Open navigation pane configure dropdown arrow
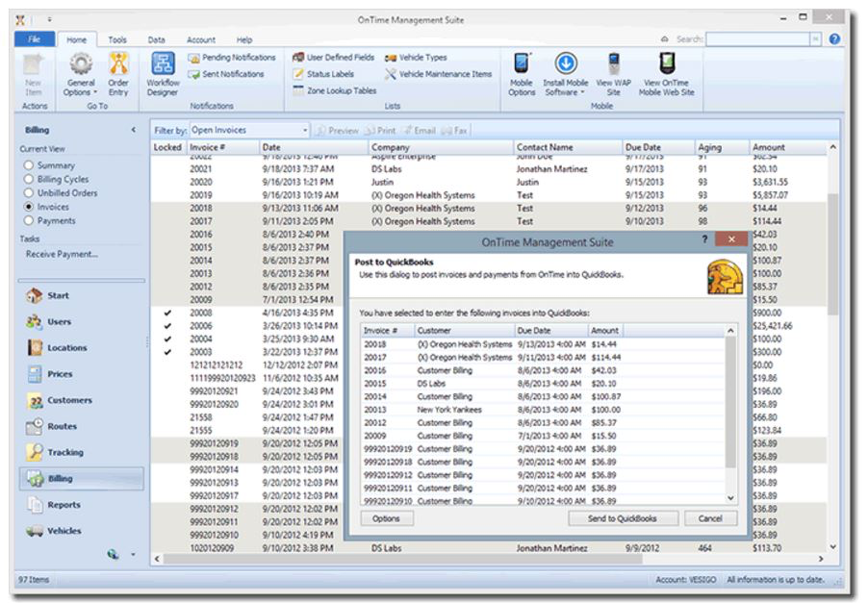This screenshot has width=868, height=603. [x=133, y=554]
